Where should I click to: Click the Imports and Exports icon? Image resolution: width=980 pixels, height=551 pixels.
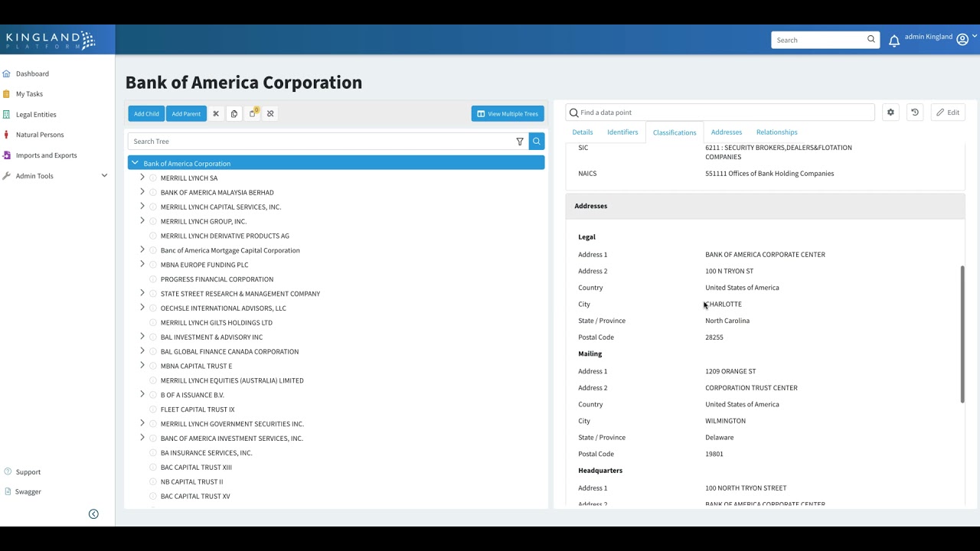click(x=7, y=155)
